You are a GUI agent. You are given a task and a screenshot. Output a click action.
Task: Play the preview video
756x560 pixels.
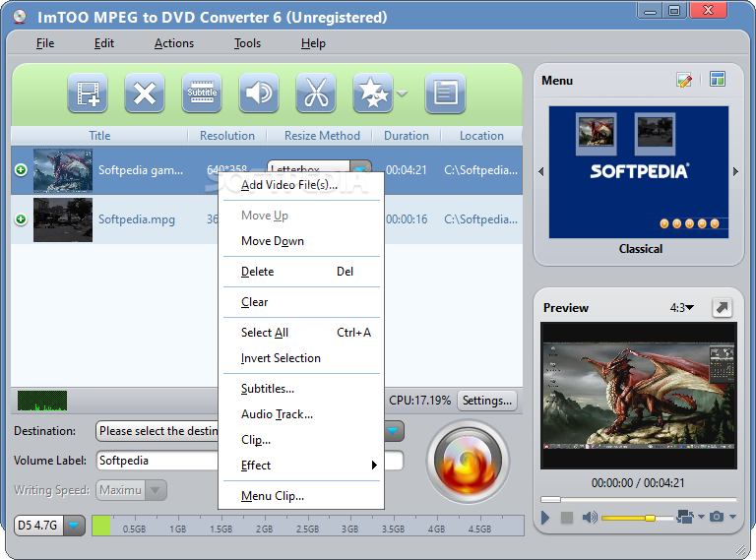[545, 518]
